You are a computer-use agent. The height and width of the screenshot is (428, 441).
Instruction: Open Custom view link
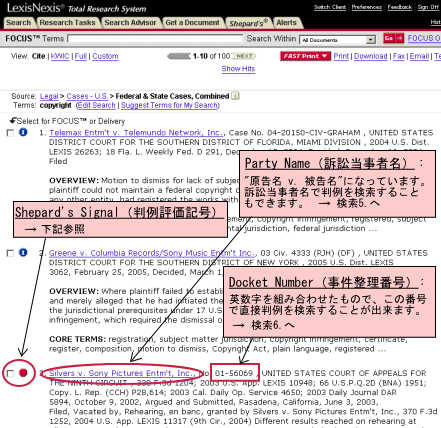(x=105, y=56)
